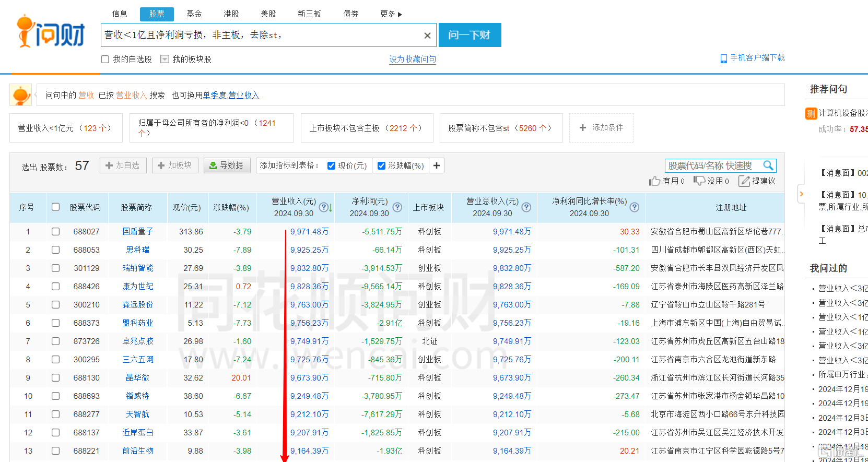This screenshot has width=868, height=462.
Task: Click the stock code/name quick search field
Action: (714, 165)
